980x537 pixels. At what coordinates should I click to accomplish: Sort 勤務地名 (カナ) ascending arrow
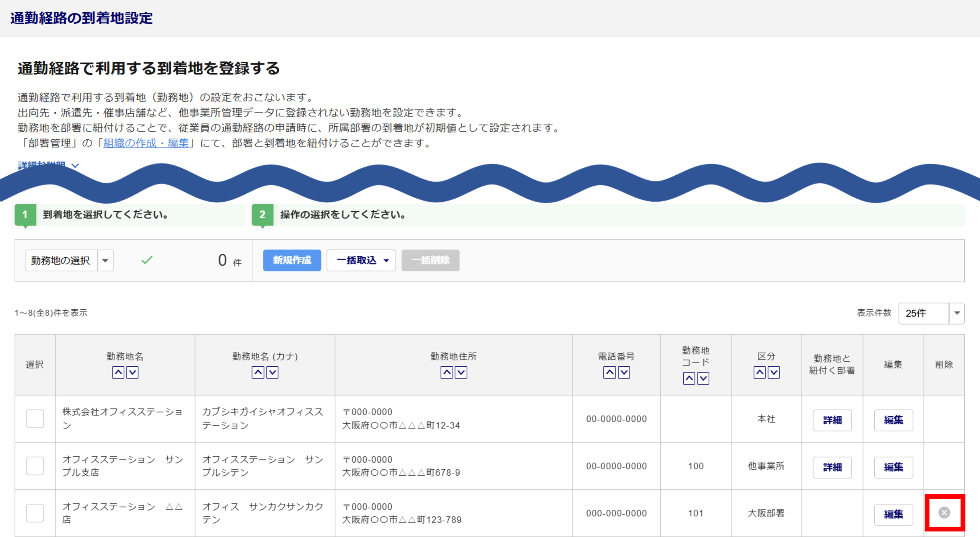pyautogui.click(x=258, y=372)
